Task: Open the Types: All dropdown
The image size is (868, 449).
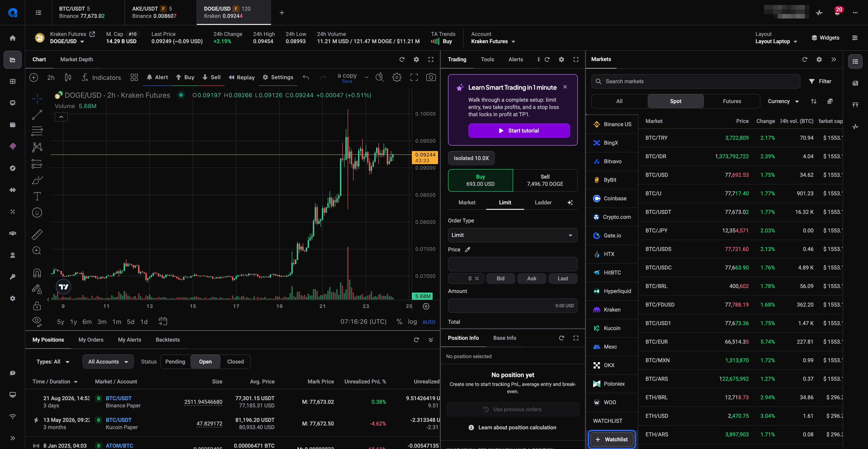Action: (x=53, y=362)
